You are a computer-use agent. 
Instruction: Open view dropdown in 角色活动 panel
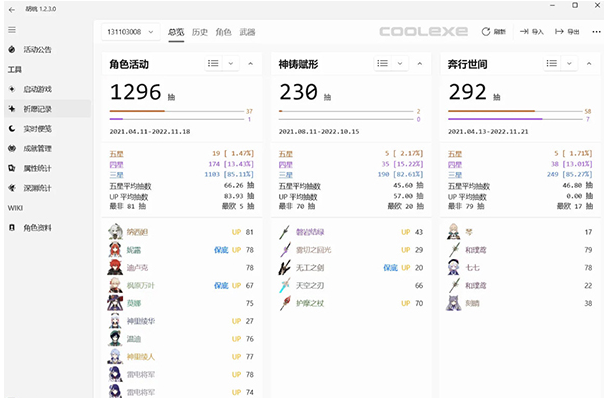(231, 63)
